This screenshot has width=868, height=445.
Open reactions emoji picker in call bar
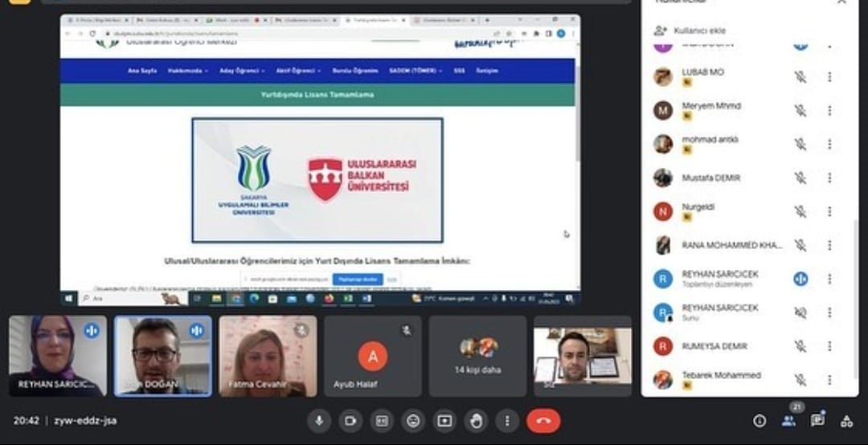coord(413,421)
